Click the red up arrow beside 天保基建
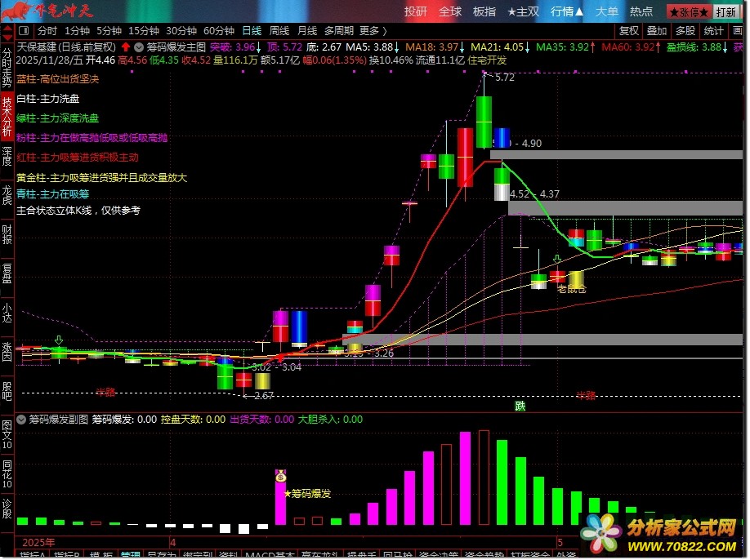The image size is (750, 560). pos(126,47)
